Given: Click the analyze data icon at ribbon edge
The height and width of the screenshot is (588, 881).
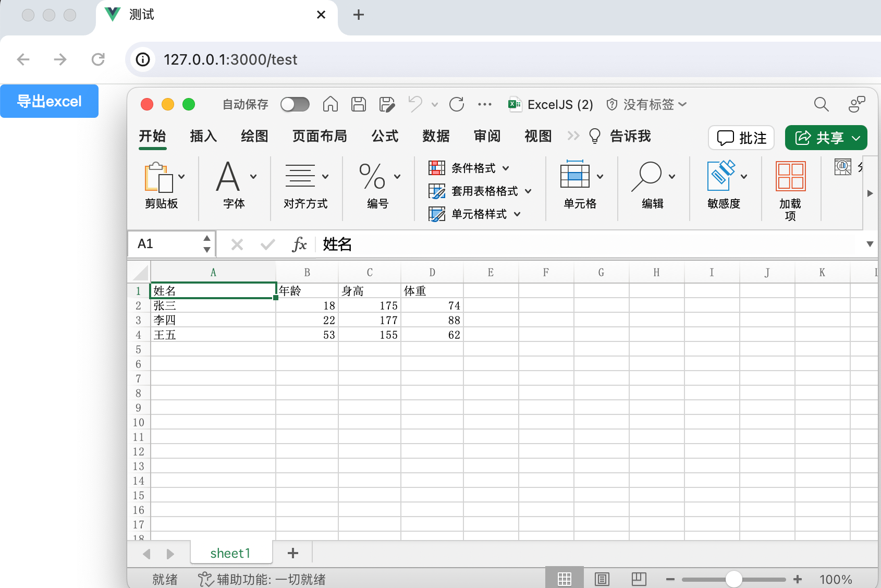Looking at the screenshot, I should click(843, 167).
